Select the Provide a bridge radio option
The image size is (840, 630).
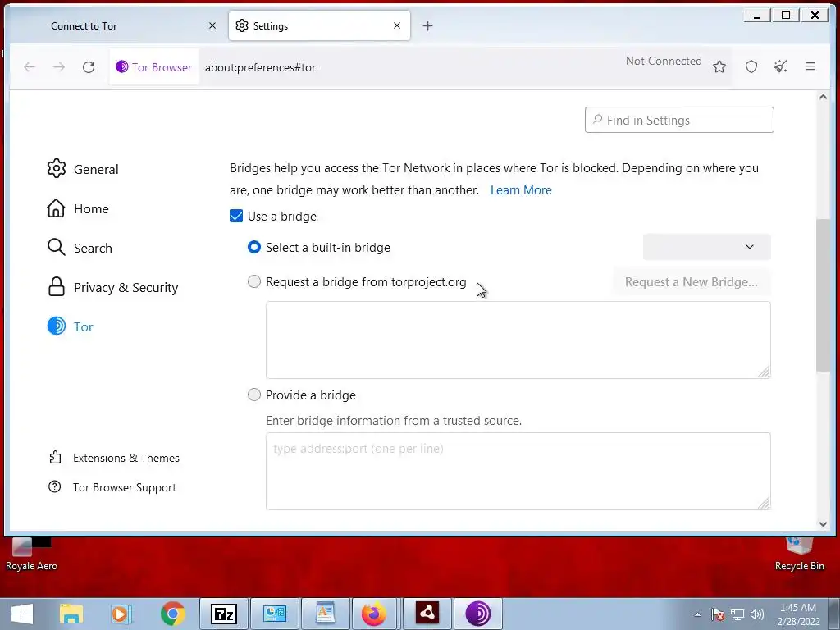[254, 395]
